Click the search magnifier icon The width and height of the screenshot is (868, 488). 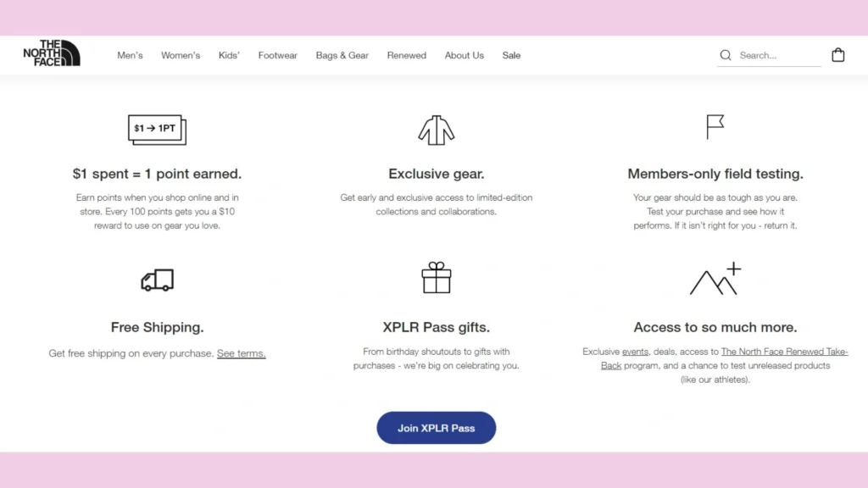click(726, 55)
